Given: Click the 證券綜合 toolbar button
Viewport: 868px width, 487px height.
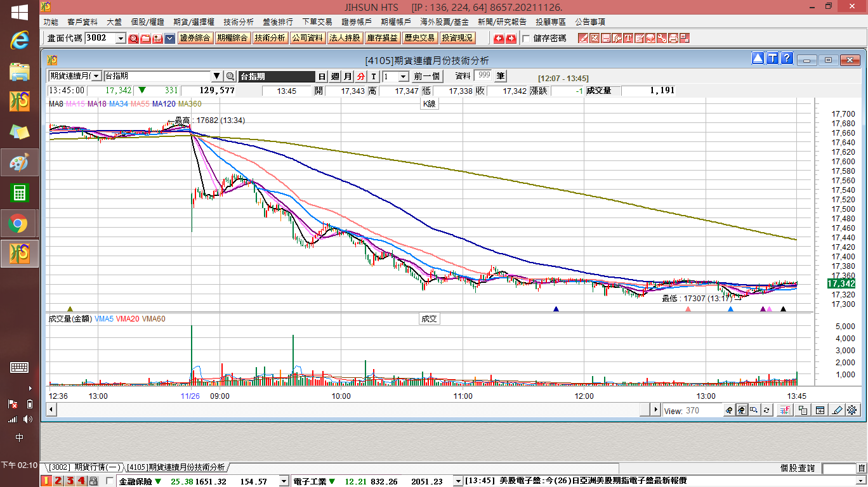Looking at the screenshot, I should click(195, 38).
